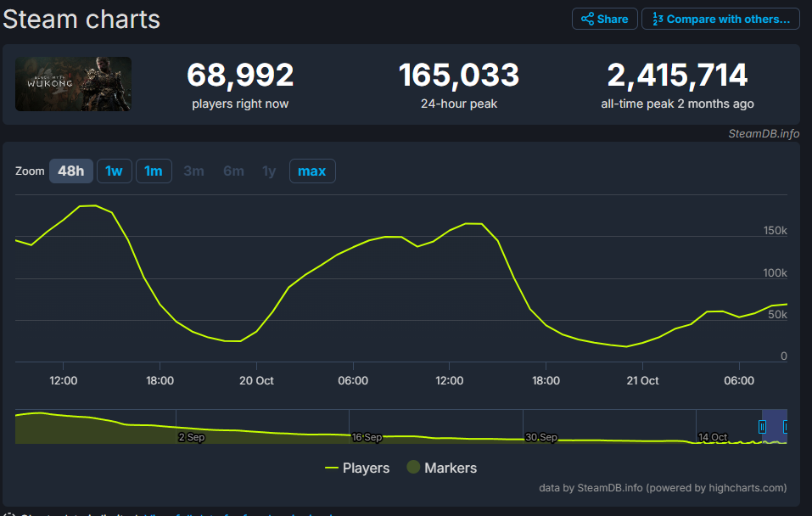
Task: Set chart zoom to 1m
Action: pos(154,171)
